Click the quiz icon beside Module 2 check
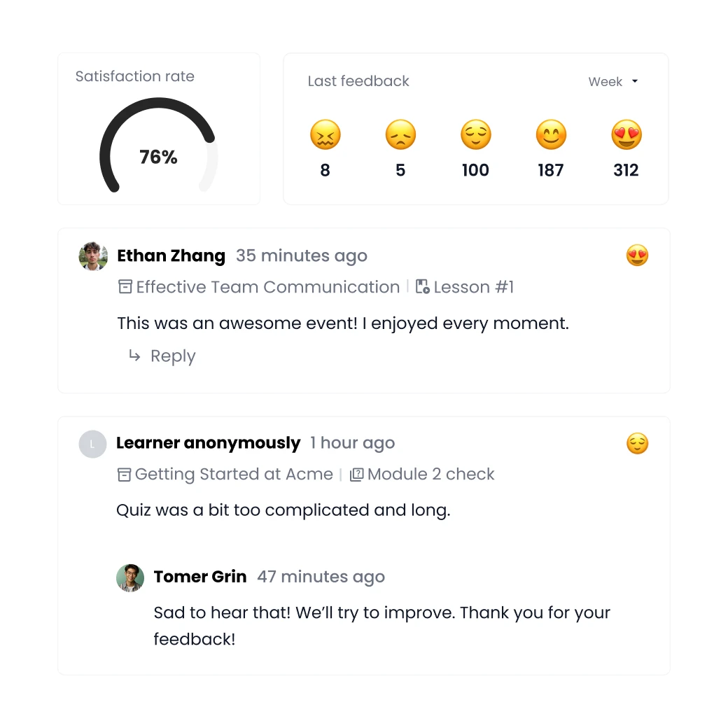This screenshot has width=728, height=728. pyautogui.click(x=356, y=475)
